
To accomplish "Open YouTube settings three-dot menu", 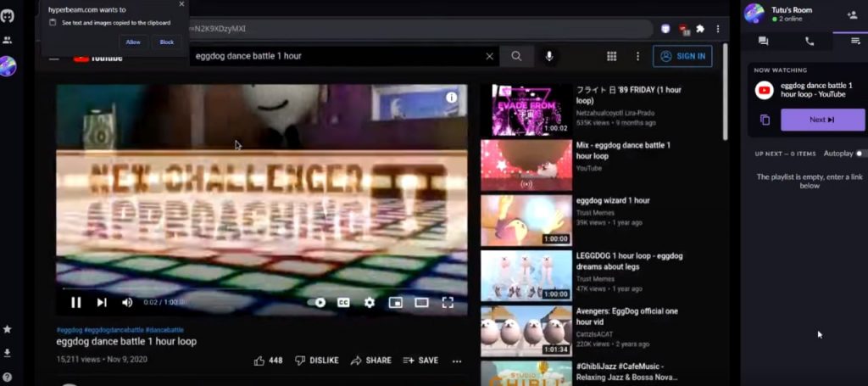I will (x=637, y=56).
